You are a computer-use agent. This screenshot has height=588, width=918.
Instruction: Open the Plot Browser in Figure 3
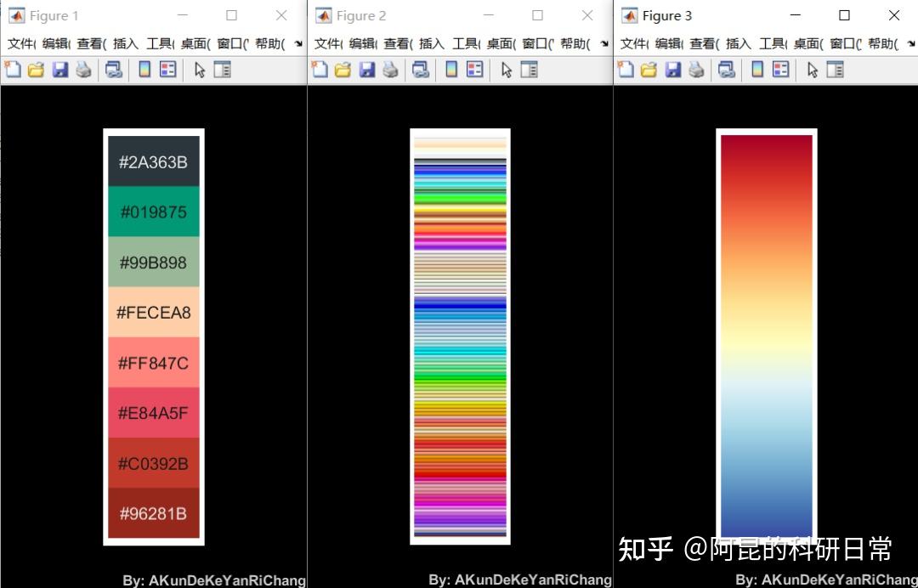tap(835, 70)
